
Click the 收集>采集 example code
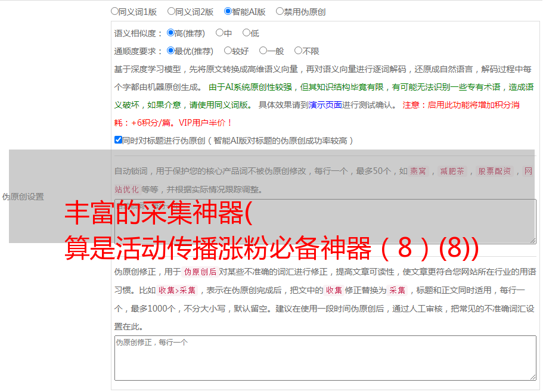pyautogui.click(x=177, y=290)
